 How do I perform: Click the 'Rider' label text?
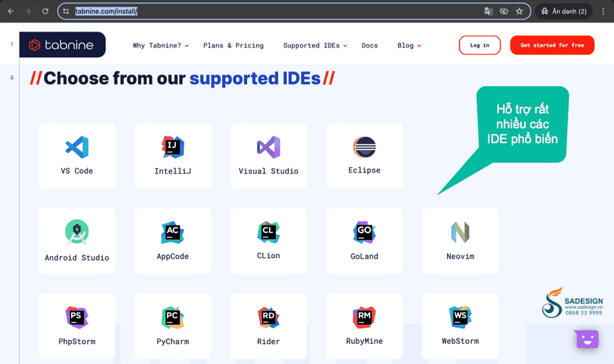click(268, 341)
